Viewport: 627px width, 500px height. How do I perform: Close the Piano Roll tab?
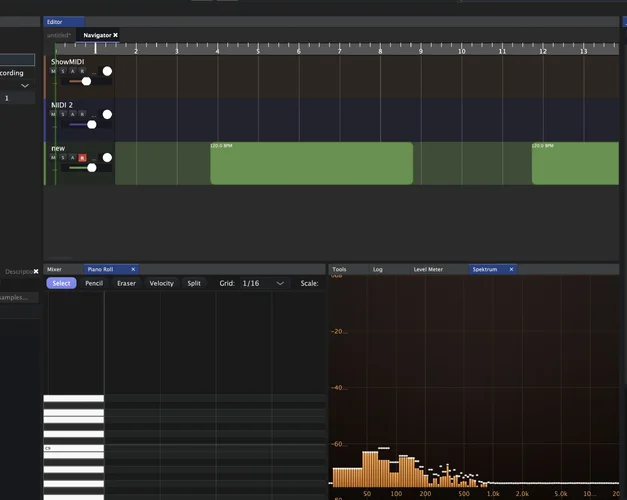[x=133, y=269]
